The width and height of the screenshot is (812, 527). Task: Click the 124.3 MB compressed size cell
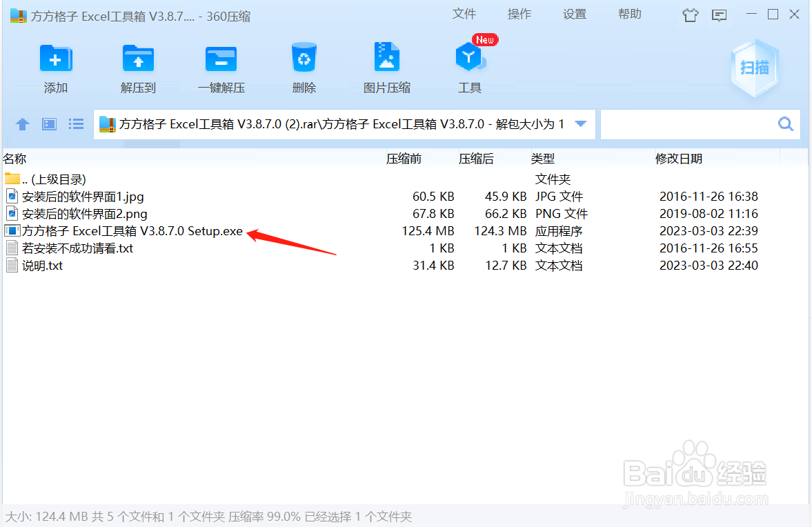(500, 230)
